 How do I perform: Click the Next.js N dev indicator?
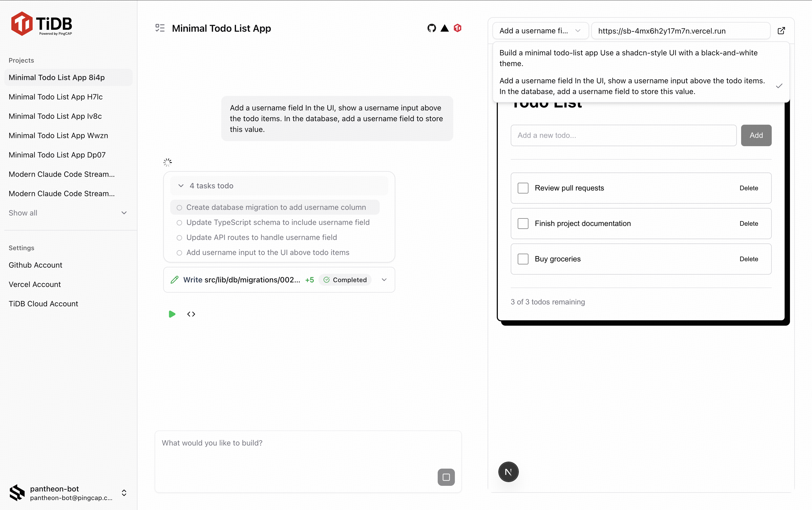[508, 472]
